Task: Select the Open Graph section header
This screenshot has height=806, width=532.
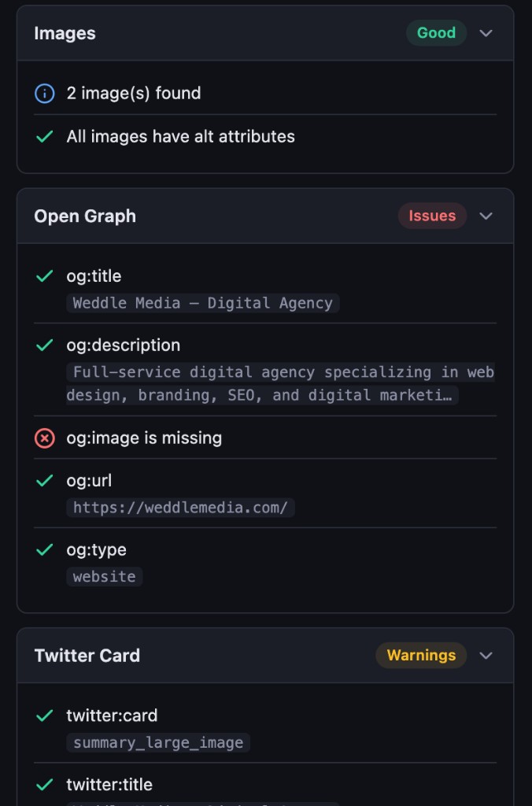Action: click(x=84, y=216)
